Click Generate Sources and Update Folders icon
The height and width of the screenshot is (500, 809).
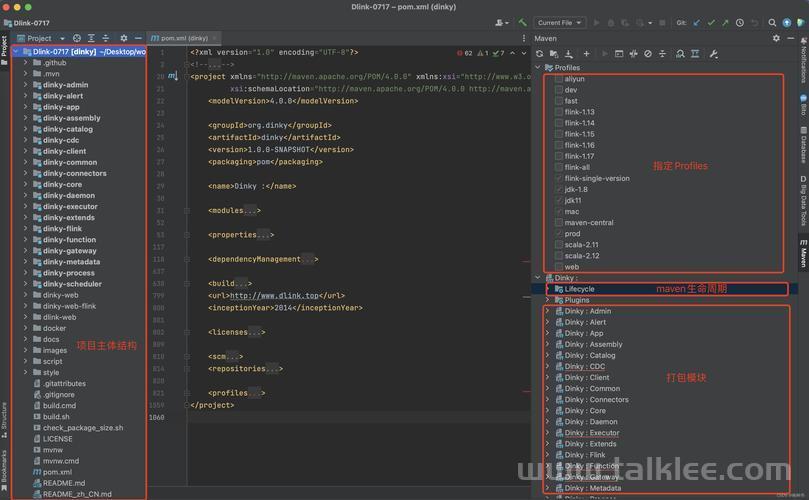click(x=554, y=54)
